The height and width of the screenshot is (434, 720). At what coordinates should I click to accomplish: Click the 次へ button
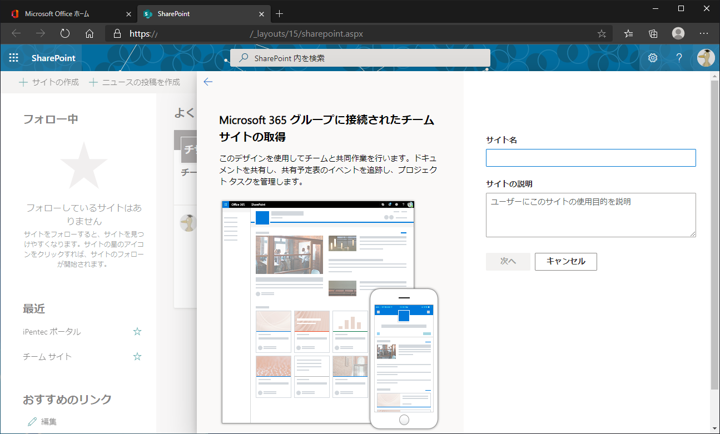(x=508, y=261)
